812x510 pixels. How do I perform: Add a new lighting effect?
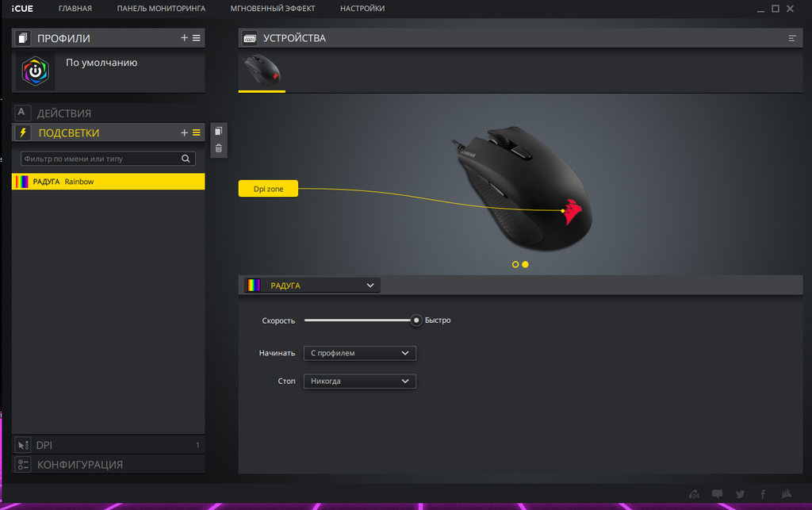(x=184, y=132)
